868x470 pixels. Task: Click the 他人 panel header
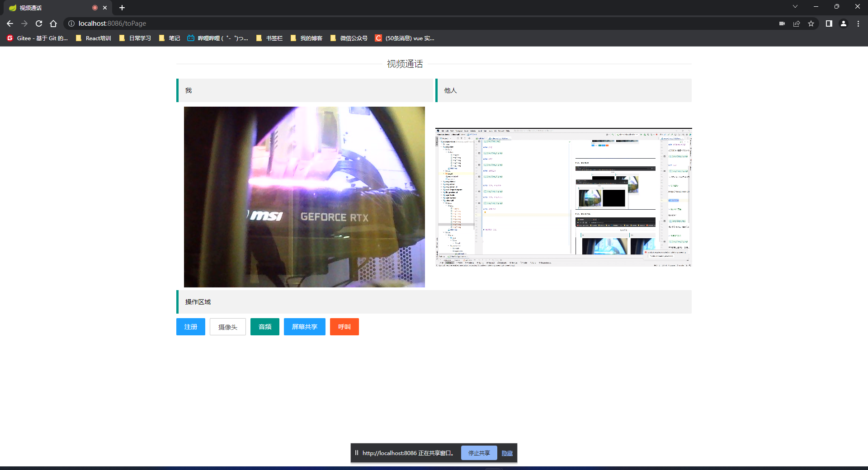click(x=563, y=90)
